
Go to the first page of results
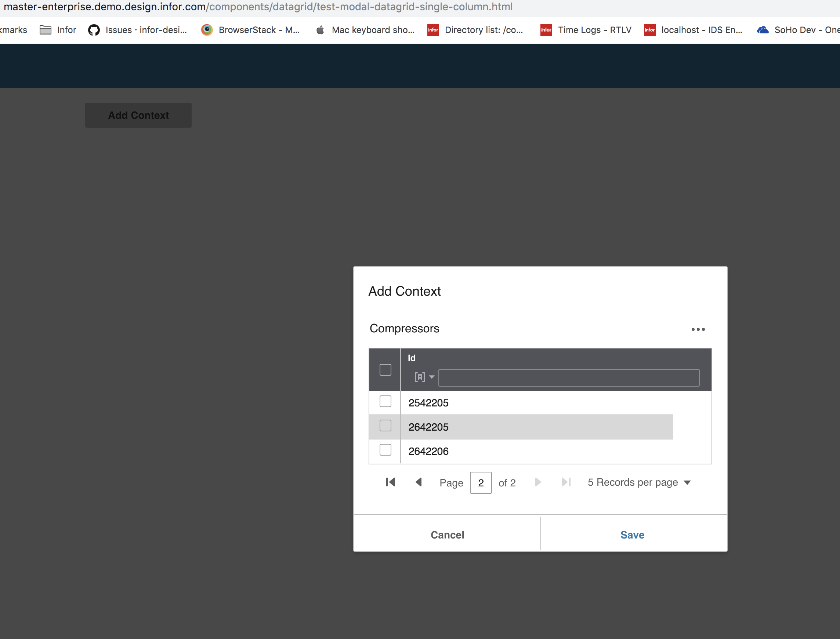pyautogui.click(x=390, y=482)
